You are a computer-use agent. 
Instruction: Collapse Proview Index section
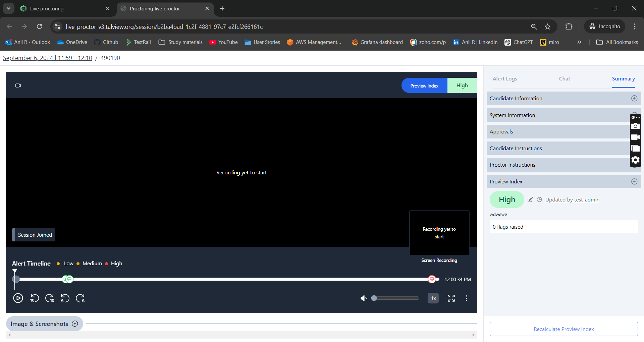(x=563, y=181)
